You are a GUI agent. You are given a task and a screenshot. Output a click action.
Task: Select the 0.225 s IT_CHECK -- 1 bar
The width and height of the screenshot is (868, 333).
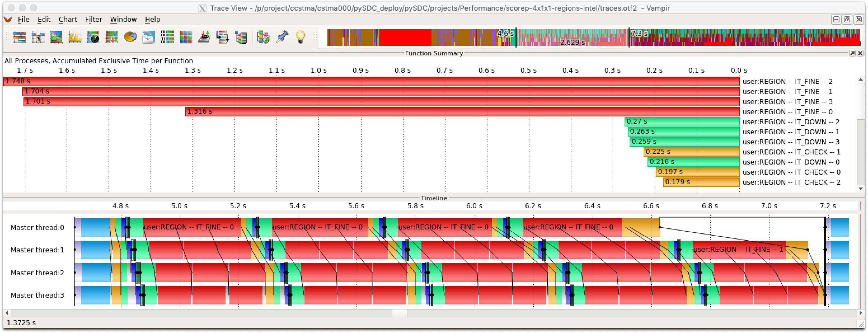coord(691,152)
